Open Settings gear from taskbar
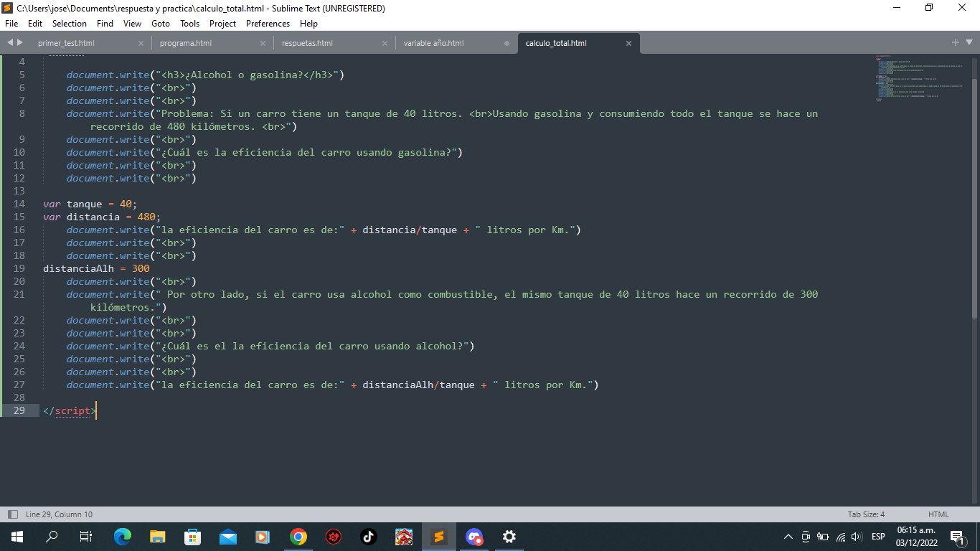Image resolution: width=980 pixels, height=551 pixels. click(x=509, y=536)
